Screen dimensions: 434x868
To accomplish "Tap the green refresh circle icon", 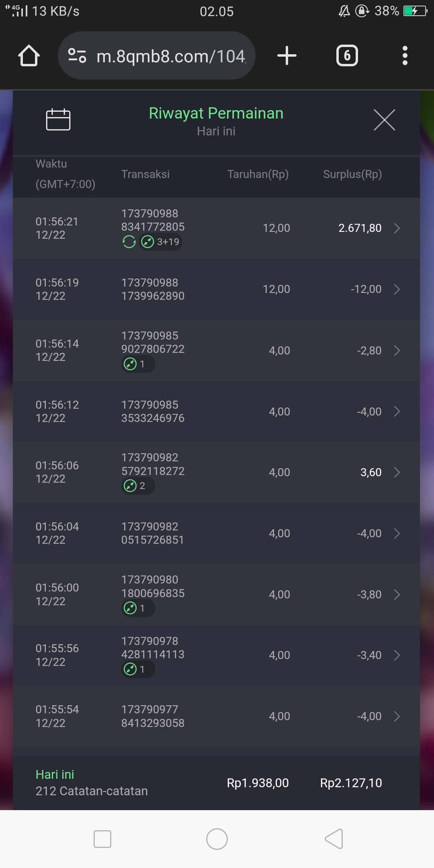I will pyautogui.click(x=129, y=242).
